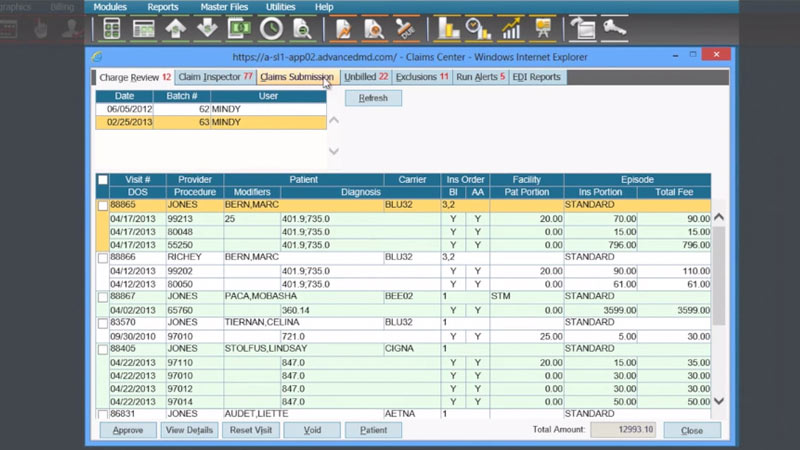
Task: Click the Reset Visit button
Action: pos(251,430)
